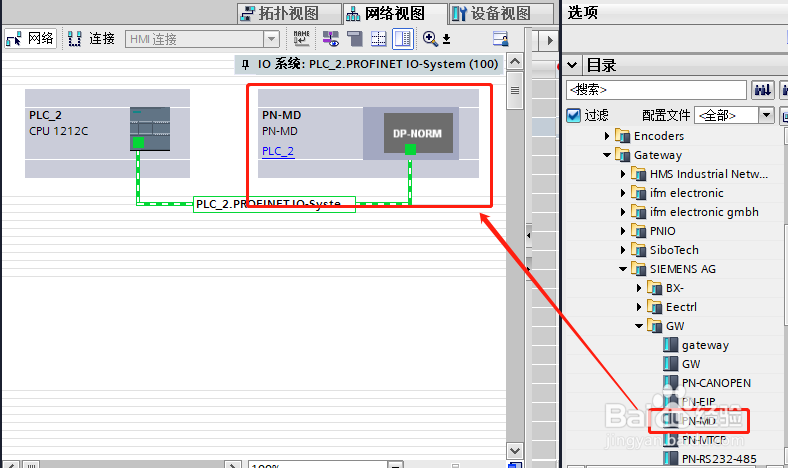The height and width of the screenshot is (468, 788).
Task: Click the enlarge overview table icon
Action: [x=378, y=38]
